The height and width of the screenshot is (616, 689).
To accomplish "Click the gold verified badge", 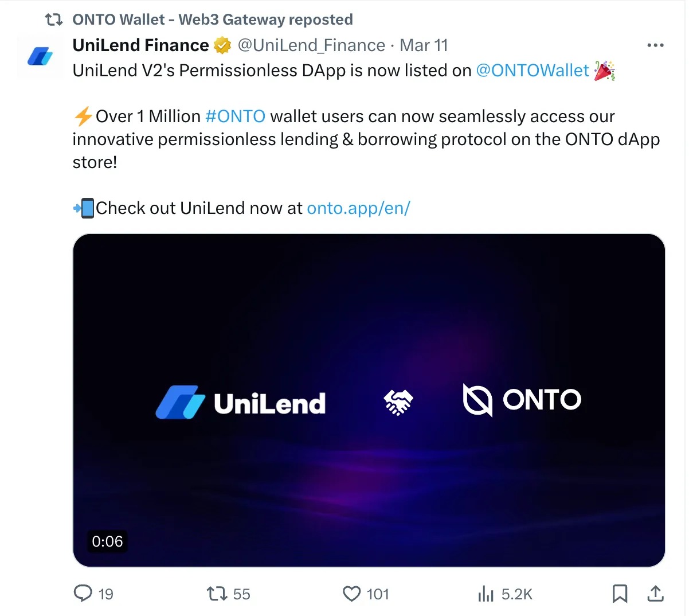I will pos(222,45).
